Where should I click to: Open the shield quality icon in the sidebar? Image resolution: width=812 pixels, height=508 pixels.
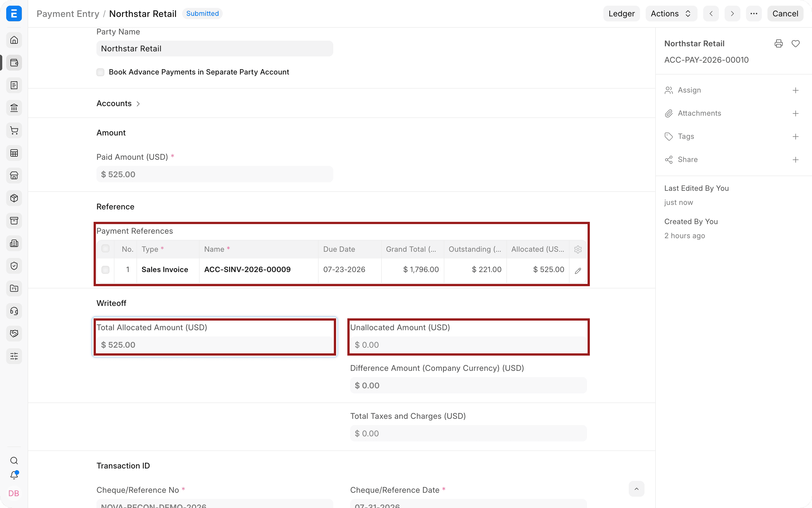tap(14, 266)
